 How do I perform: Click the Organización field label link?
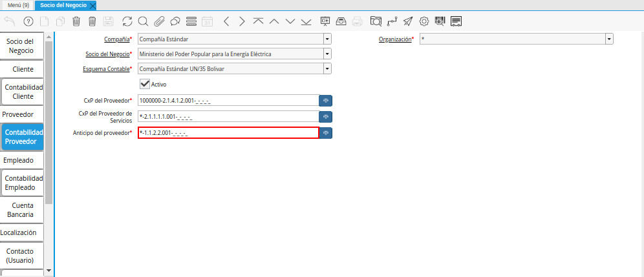point(394,39)
